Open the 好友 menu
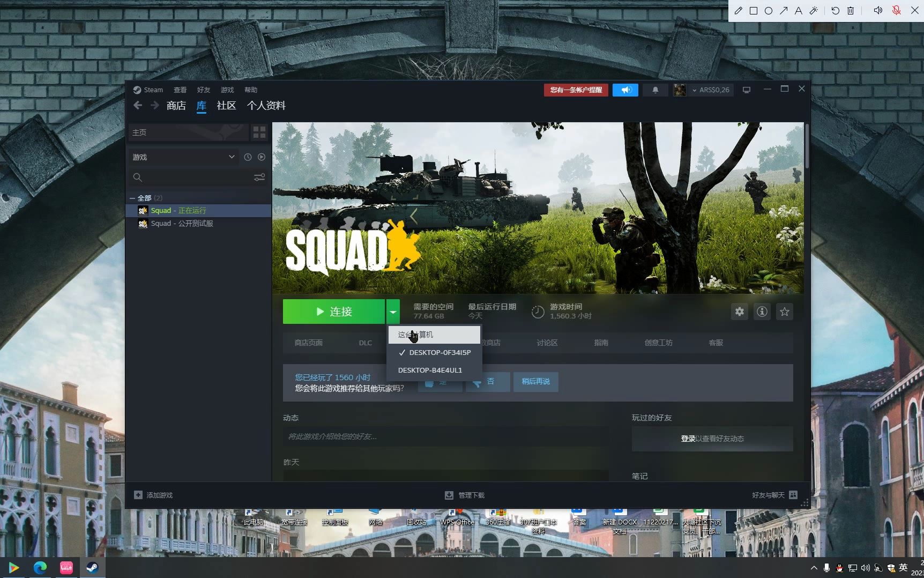Viewport: 924px width, 578px height. [x=204, y=90]
